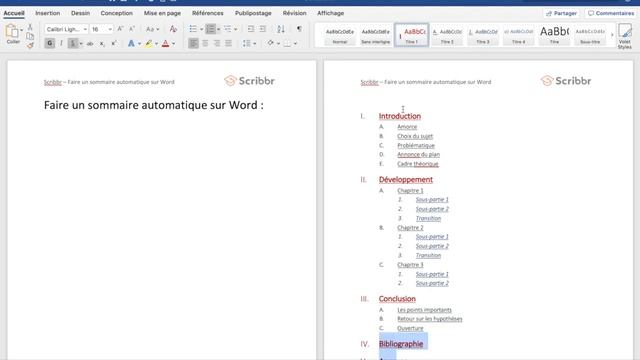
Task: Increase paragraph indent
Action: pos(262,29)
